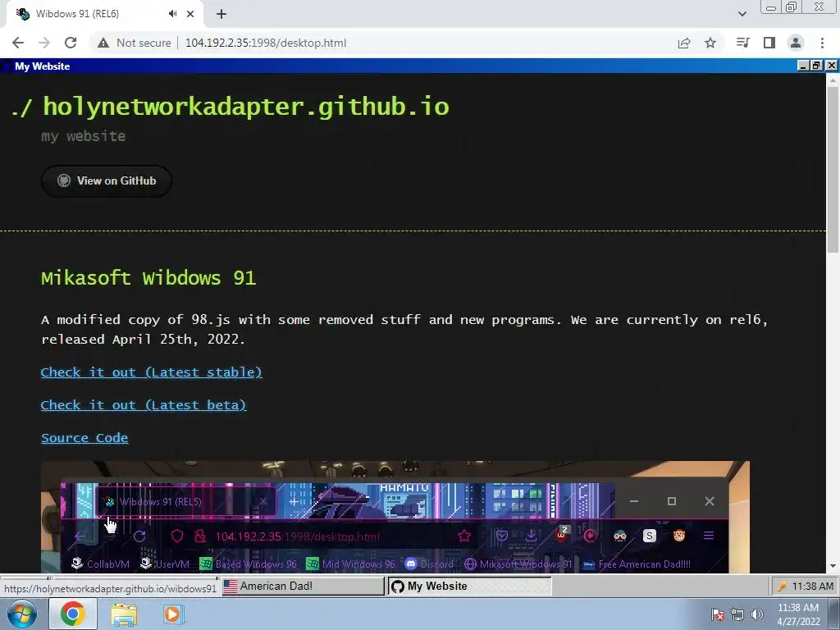The height and width of the screenshot is (630, 840).
Task: Click the network tray icon
Action: click(737, 614)
